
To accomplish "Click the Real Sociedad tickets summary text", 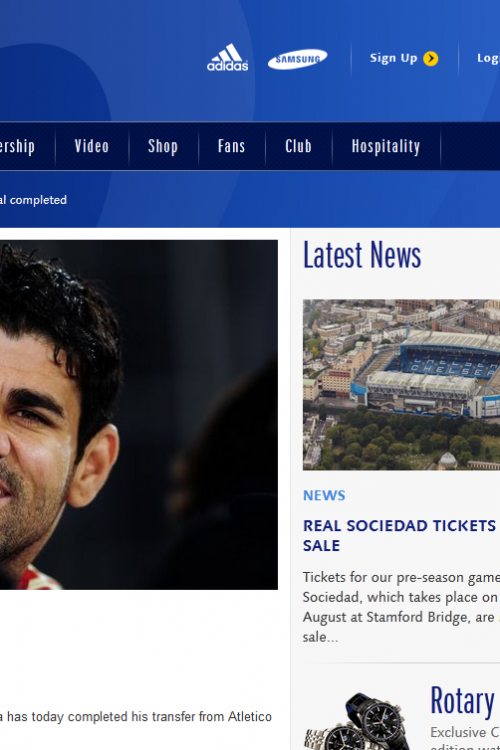I will (401, 607).
